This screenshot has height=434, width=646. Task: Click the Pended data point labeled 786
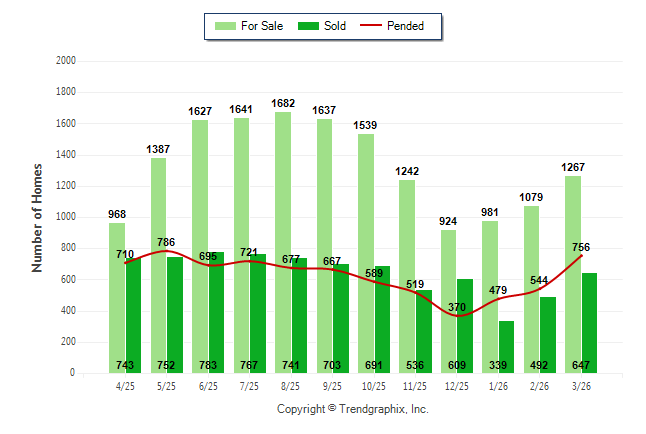[166, 251]
